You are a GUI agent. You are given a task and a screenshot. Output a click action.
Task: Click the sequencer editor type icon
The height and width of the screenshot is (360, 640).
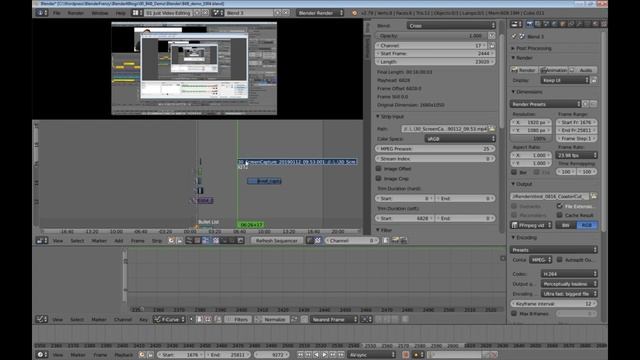click(41, 241)
